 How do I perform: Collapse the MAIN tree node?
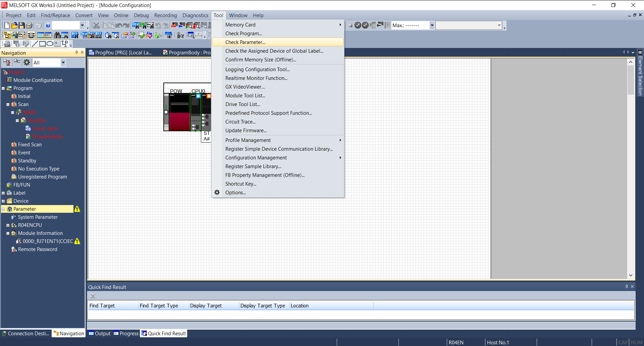[x=13, y=112]
